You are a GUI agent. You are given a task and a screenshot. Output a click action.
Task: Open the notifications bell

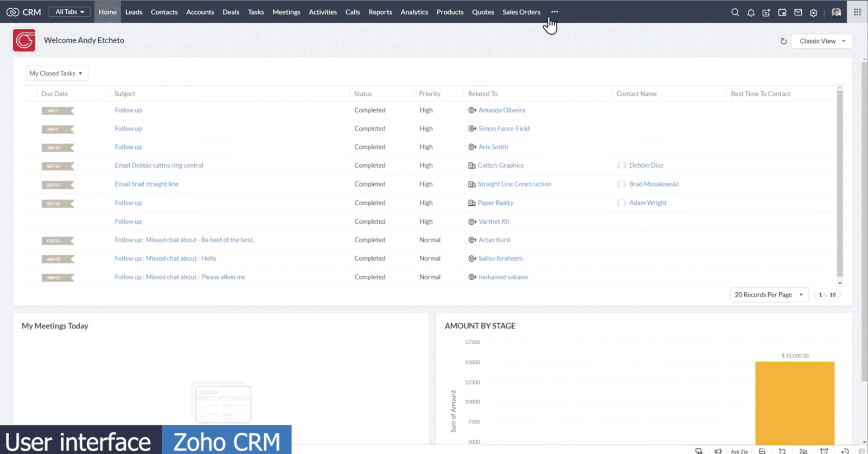751,12
